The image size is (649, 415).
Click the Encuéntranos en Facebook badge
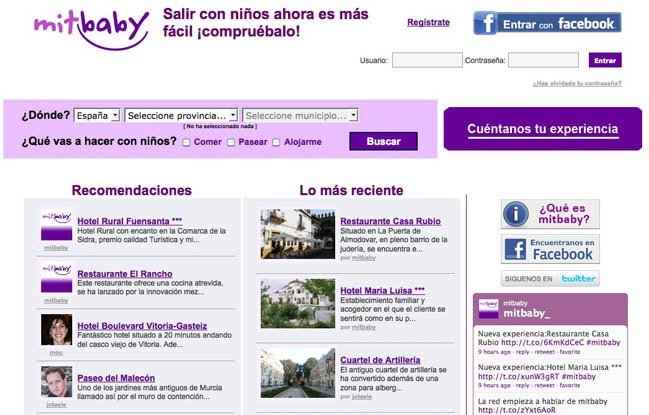click(549, 249)
